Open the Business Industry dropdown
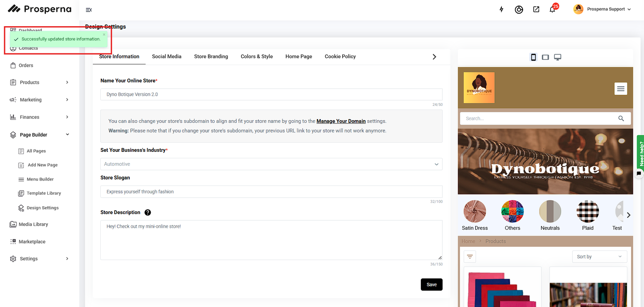The width and height of the screenshot is (644, 307). [x=271, y=164]
